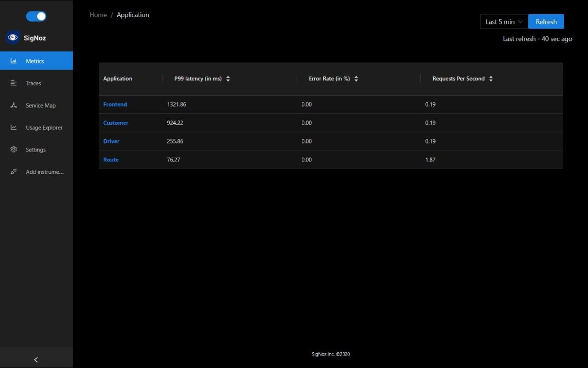Image resolution: width=588 pixels, height=368 pixels.
Task: Open the Last 5 min time dropdown
Action: (503, 21)
